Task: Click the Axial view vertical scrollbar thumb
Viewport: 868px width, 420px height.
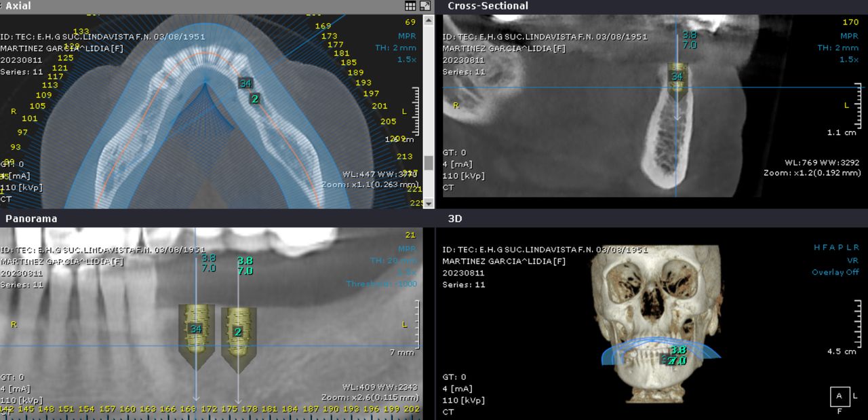Action: (429, 163)
